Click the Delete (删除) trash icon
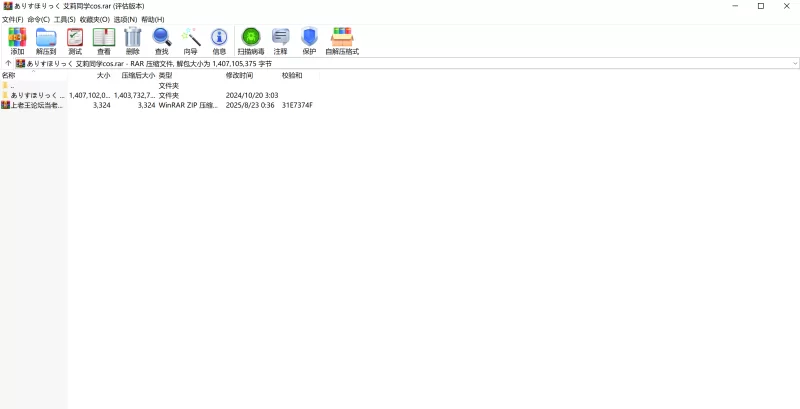This screenshot has height=409, width=800. 133,41
